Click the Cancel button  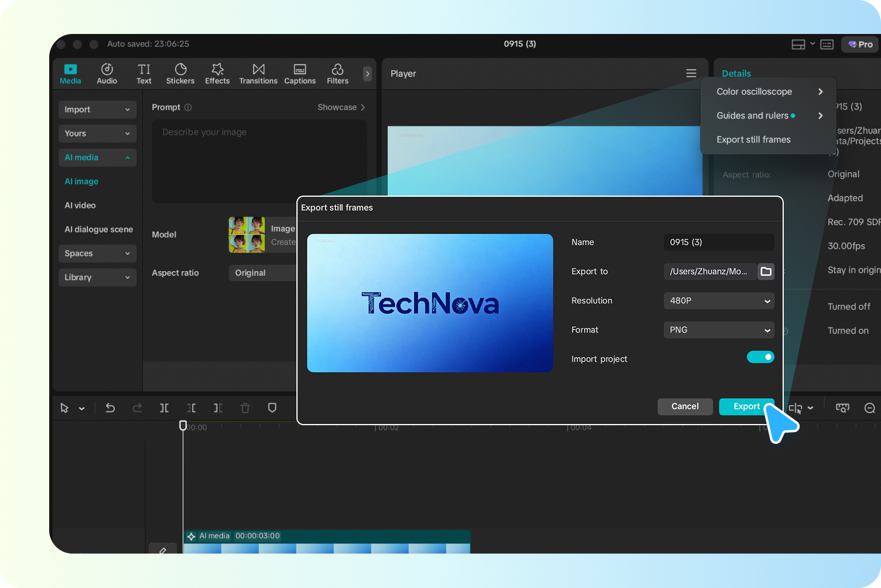685,406
